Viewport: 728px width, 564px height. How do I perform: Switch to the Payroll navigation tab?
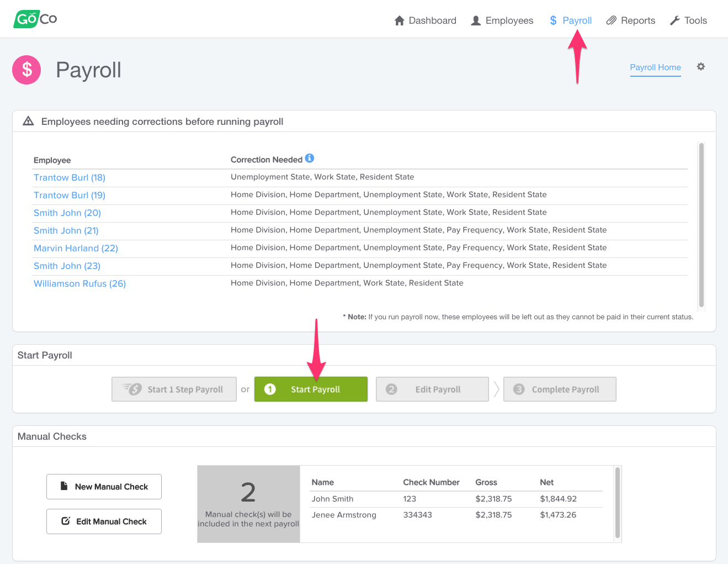coord(576,20)
